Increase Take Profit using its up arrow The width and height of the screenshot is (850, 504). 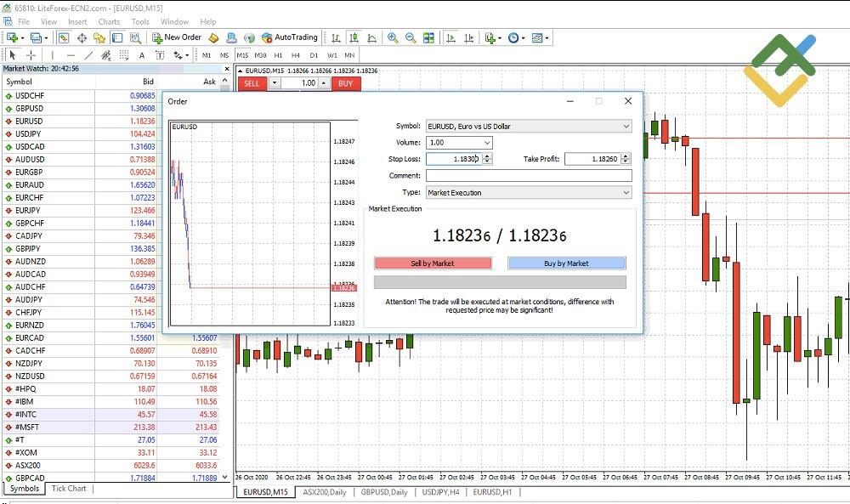pyautogui.click(x=624, y=156)
